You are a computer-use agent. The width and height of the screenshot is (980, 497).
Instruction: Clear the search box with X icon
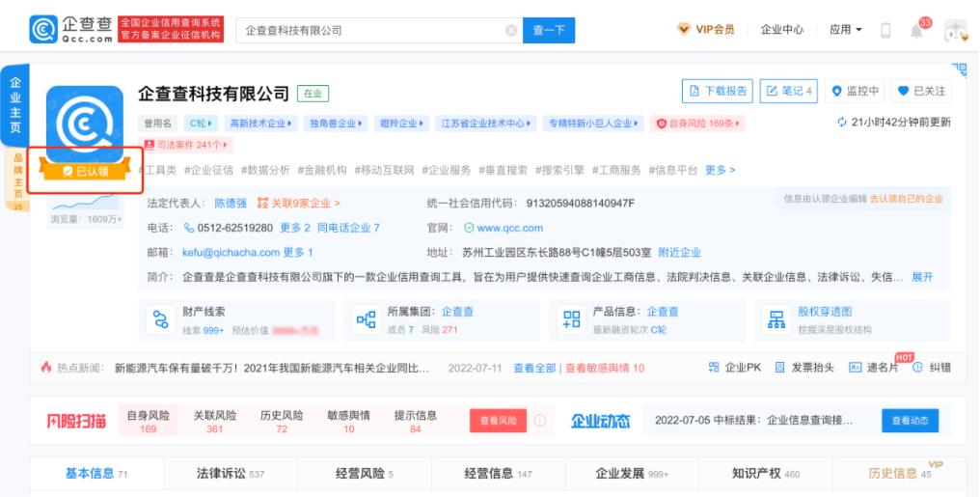511,30
